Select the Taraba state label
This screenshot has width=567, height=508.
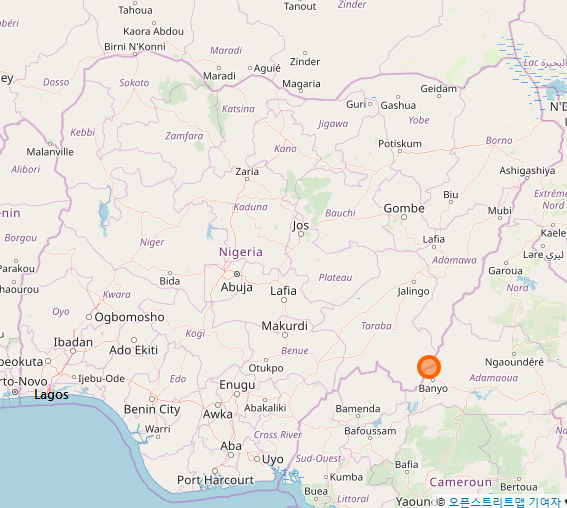tap(376, 326)
